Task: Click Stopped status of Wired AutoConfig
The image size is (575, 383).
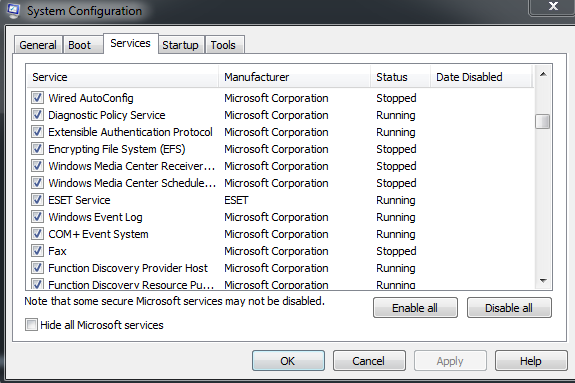Action: pos(396,98)
